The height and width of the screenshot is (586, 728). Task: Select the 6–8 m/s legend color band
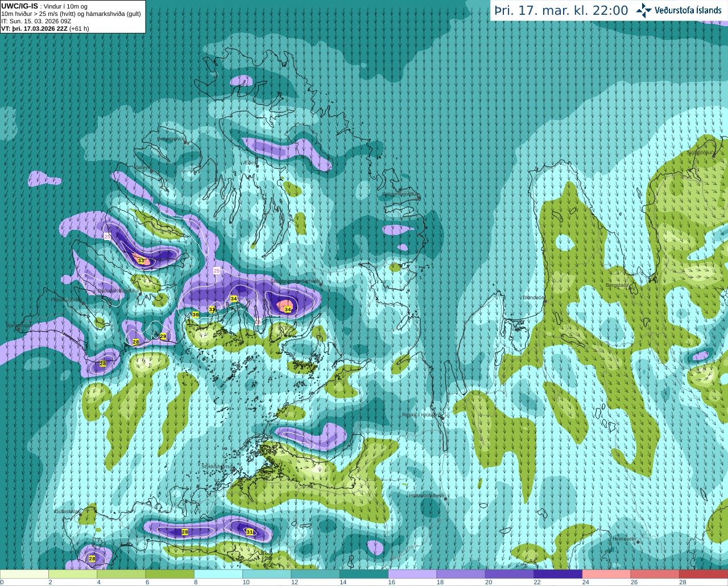click(x=170, y=574)
